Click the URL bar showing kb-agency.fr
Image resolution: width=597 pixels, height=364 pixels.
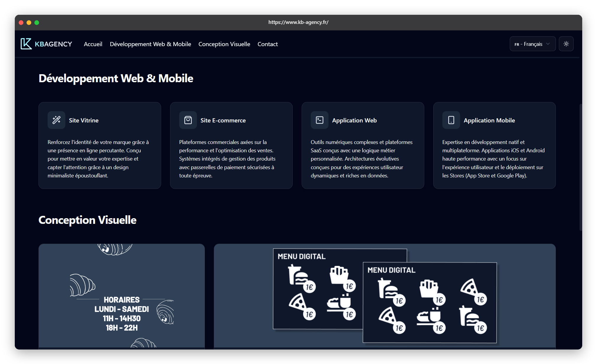(298, 22)
